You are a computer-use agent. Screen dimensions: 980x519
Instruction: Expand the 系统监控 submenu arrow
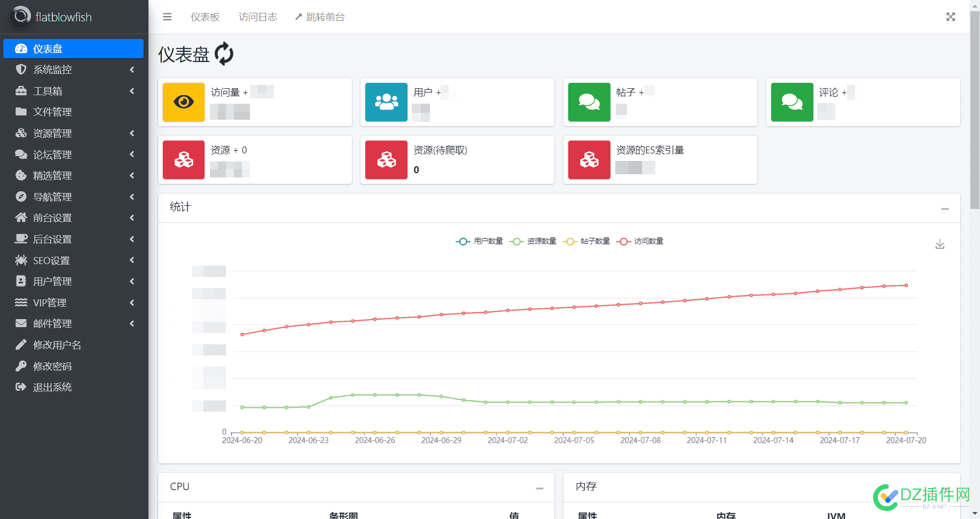(x=132, y=69)
